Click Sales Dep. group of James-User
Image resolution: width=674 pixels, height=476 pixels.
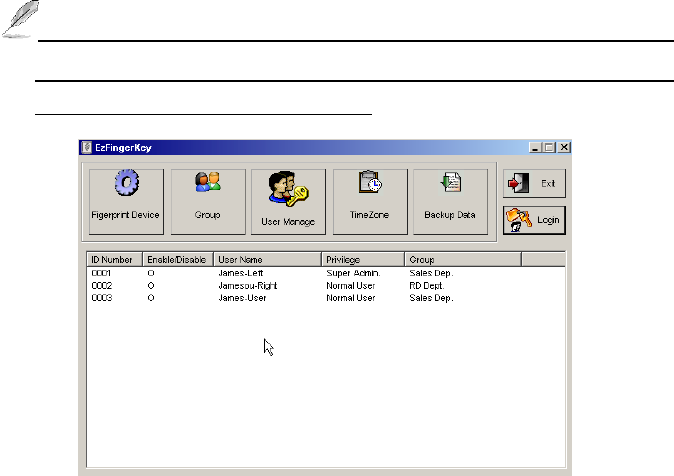431,298
